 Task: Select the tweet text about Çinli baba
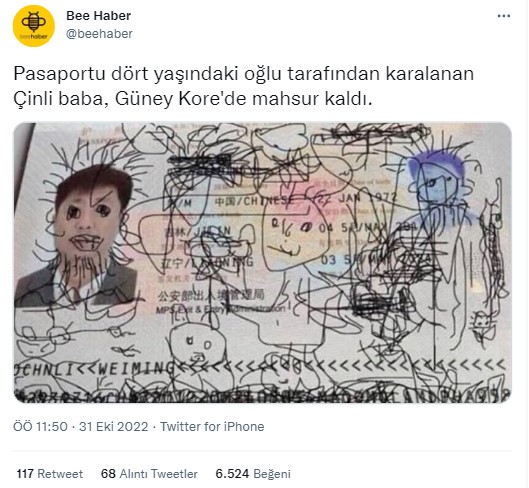tap(244, 86)
